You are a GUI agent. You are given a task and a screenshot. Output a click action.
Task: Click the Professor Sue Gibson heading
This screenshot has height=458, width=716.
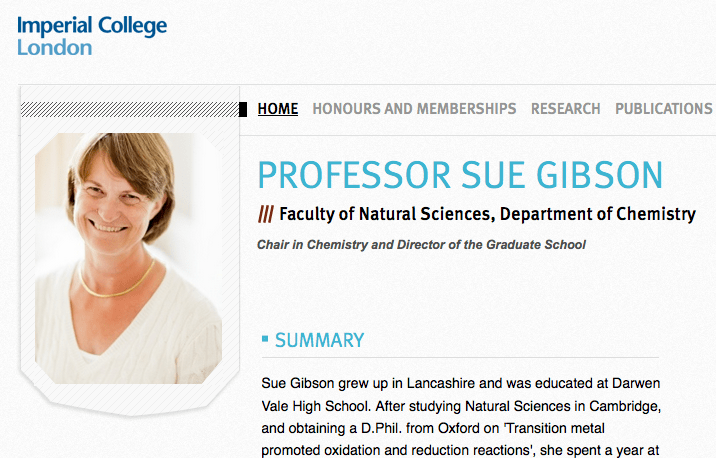click(460, 175)
